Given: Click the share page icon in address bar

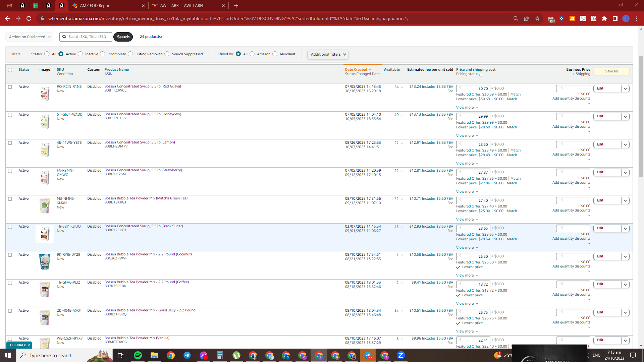Looking at the screenshot, I should [527, 18].
